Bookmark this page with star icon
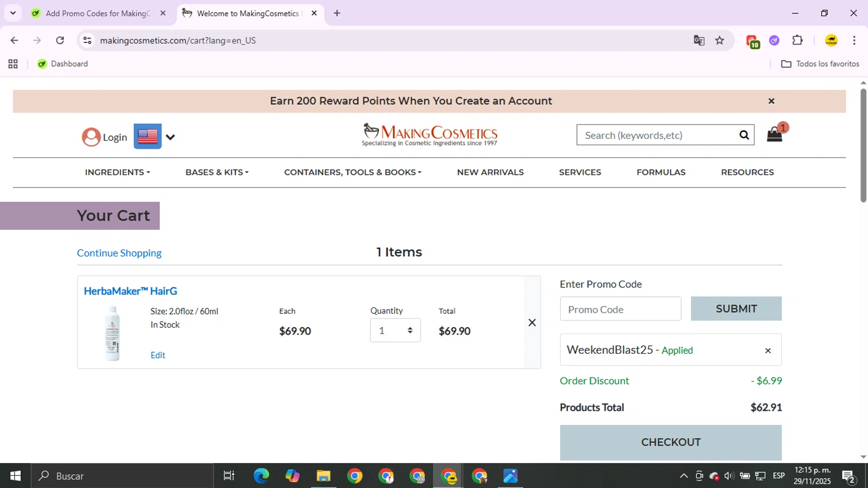 pyautogui.click(x=720, y=41)
